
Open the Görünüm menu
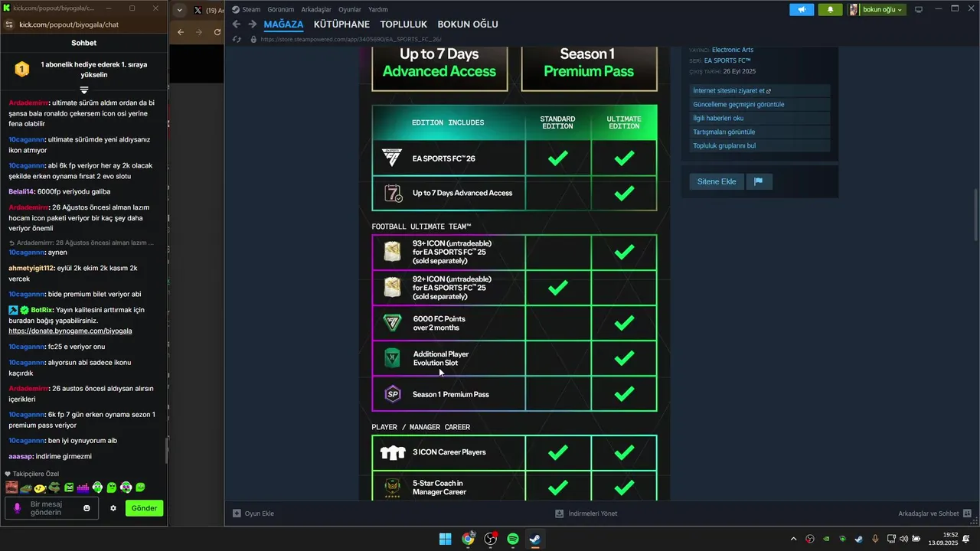tap(281, 10)
